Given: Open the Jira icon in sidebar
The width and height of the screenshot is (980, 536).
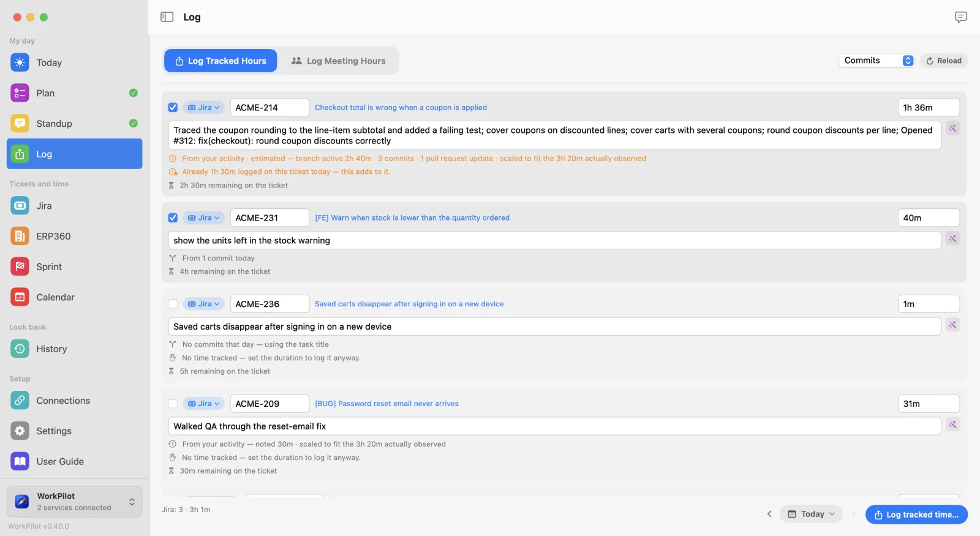Looking at the screenshot, I should tap(20, 206).
